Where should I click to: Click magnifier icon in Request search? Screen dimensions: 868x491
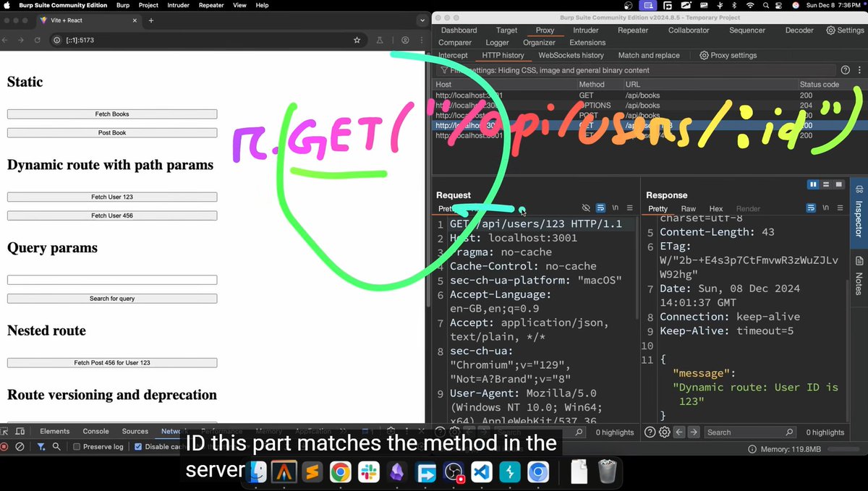(x=579, y=432)
